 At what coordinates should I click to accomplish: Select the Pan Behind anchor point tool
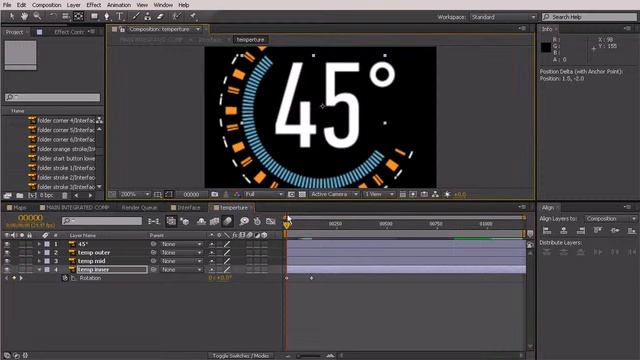78,16
